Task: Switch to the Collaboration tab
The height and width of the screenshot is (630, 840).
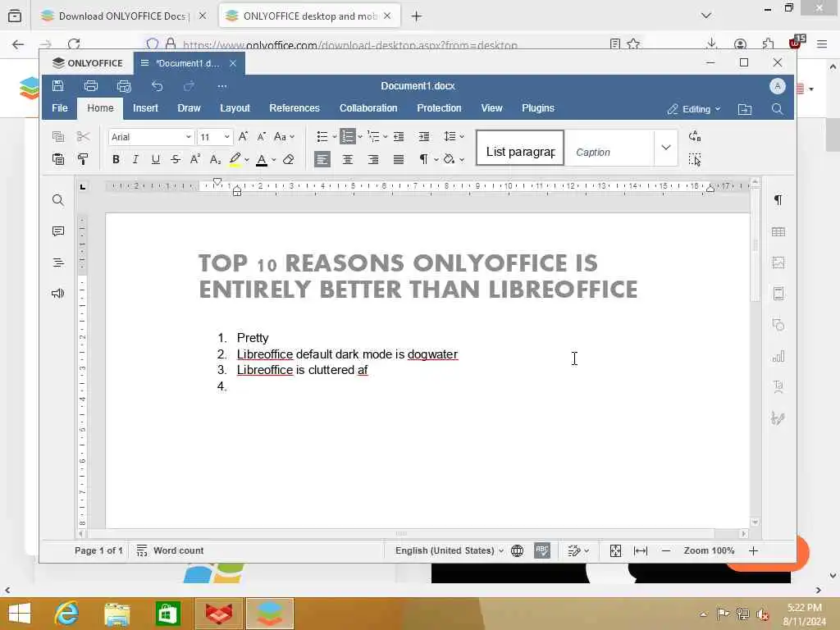Action: point(368,108)
